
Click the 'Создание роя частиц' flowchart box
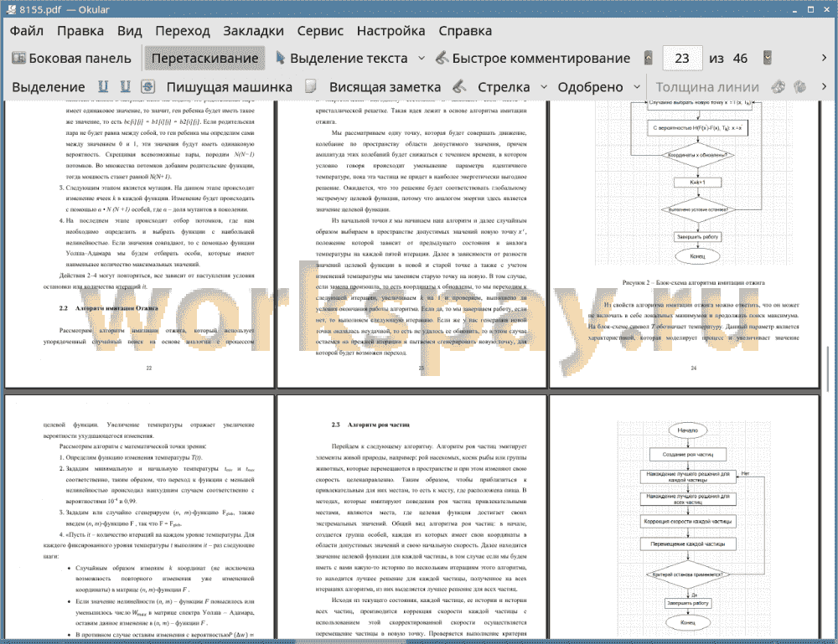tap(688, 455)
